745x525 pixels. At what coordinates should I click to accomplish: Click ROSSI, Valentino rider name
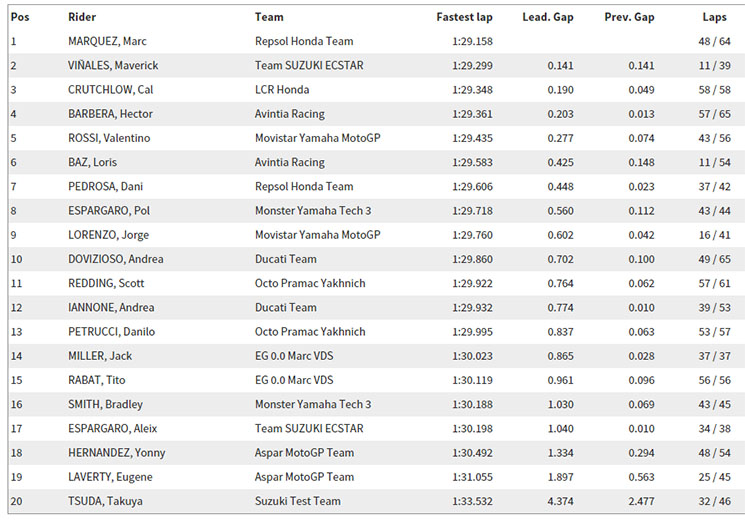point(109,138)
